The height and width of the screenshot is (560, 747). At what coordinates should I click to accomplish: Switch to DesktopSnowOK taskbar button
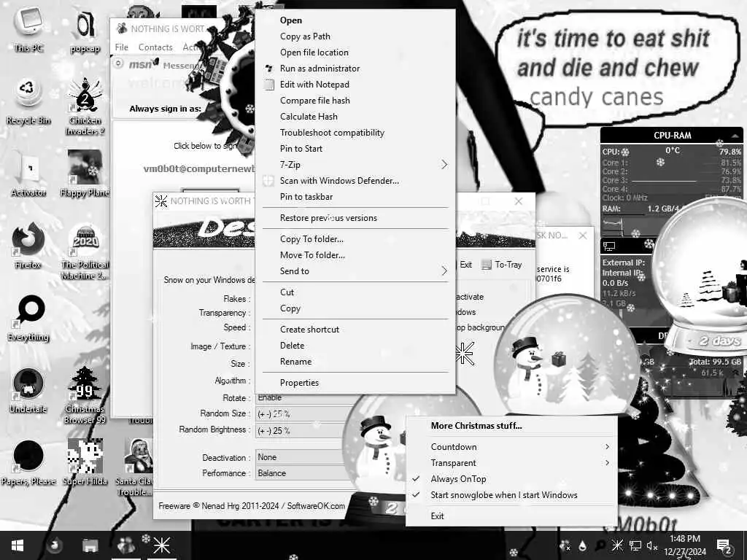tap(161, 545)
